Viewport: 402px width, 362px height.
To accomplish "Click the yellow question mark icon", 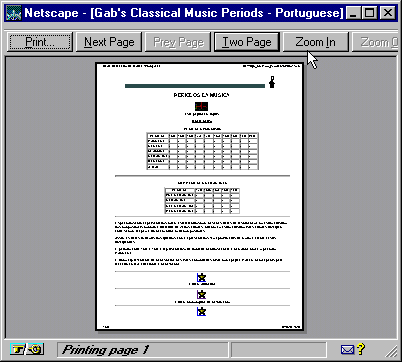I will (x=360, y=349).
